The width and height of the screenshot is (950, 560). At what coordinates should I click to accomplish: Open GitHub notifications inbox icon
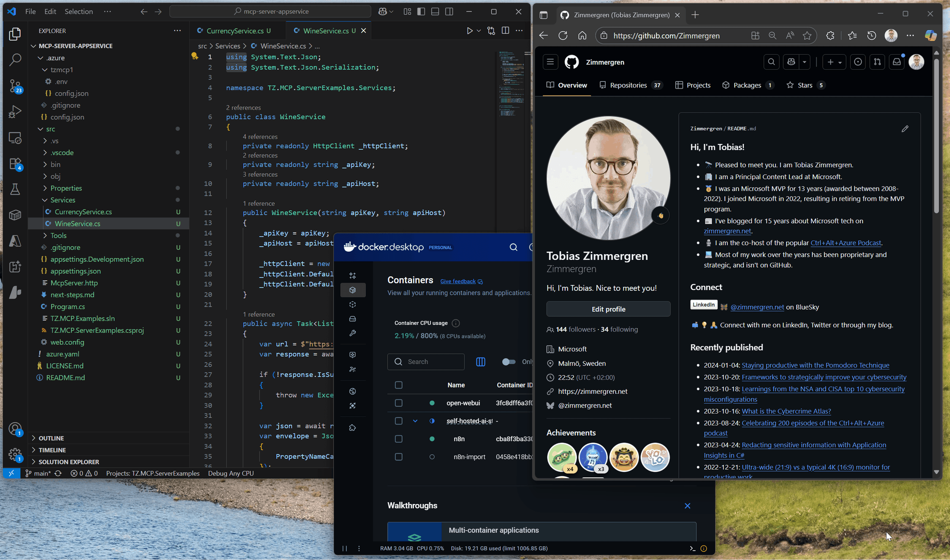tap(896, 62)
